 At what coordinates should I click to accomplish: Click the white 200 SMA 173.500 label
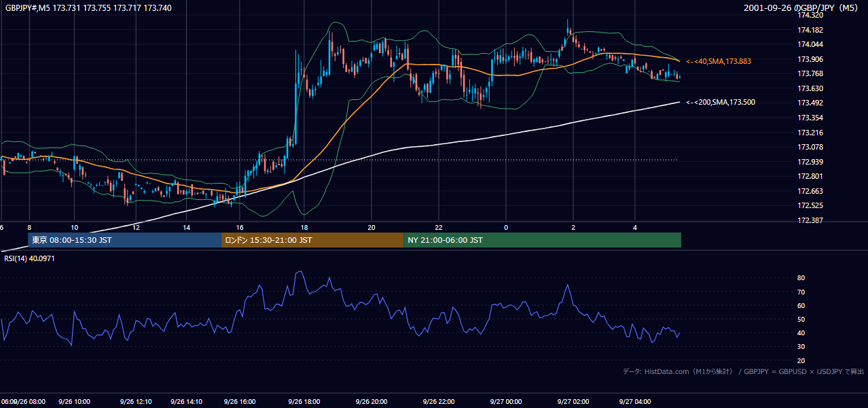(721, 102)
